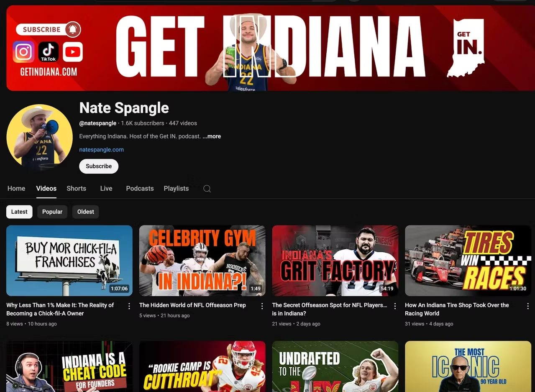Click the Nate Spangle channel avatar
The width and height of the screenshot is (535, 392).
(39, 137)
